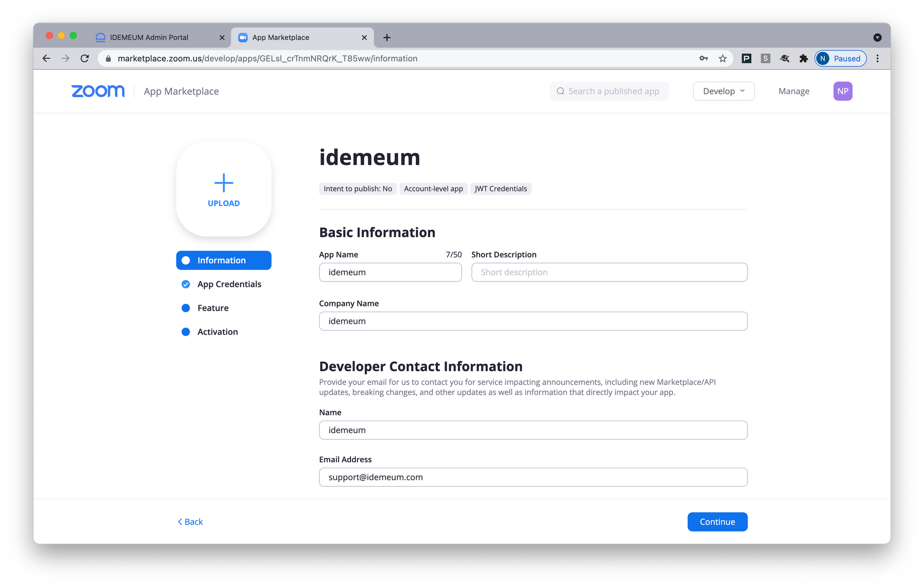The width and height of the screenshot is (924, 588).
Task: Click the search magnifier icon
Action: (560, 91)
